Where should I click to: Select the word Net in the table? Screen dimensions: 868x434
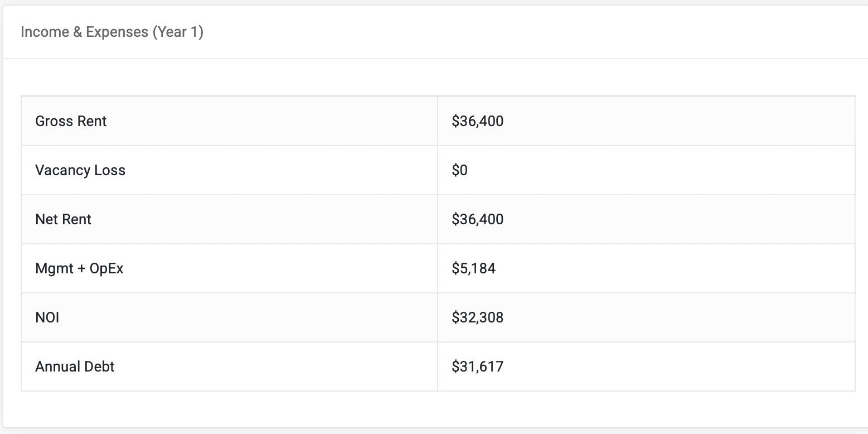45,219
